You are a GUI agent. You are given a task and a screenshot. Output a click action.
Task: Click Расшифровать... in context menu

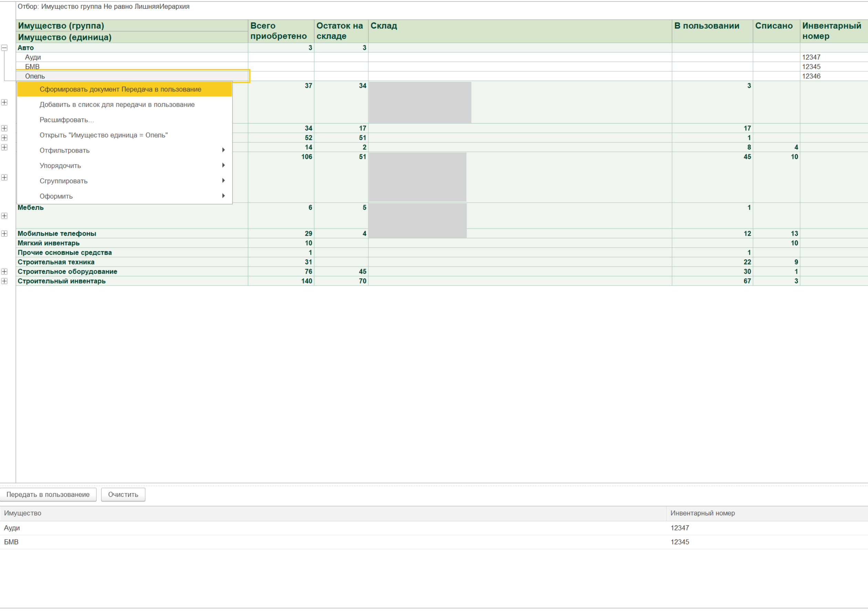[x=66, y=120]
